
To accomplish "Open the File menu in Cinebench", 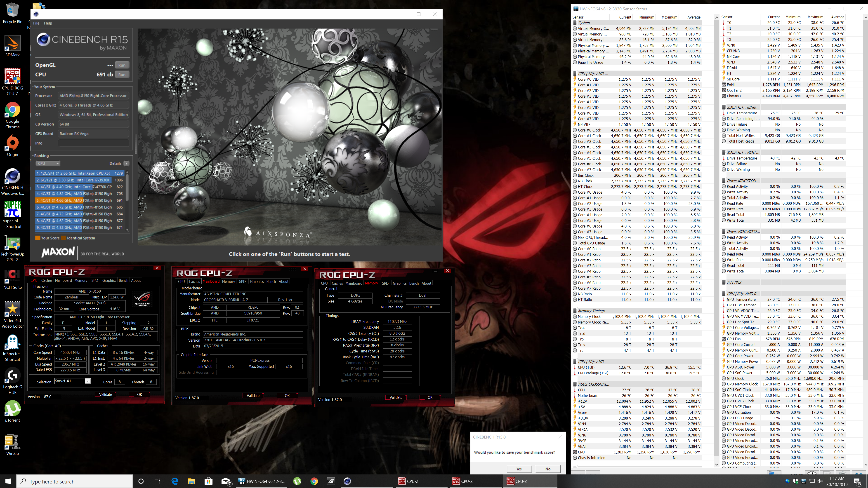I will coord(36,23).
